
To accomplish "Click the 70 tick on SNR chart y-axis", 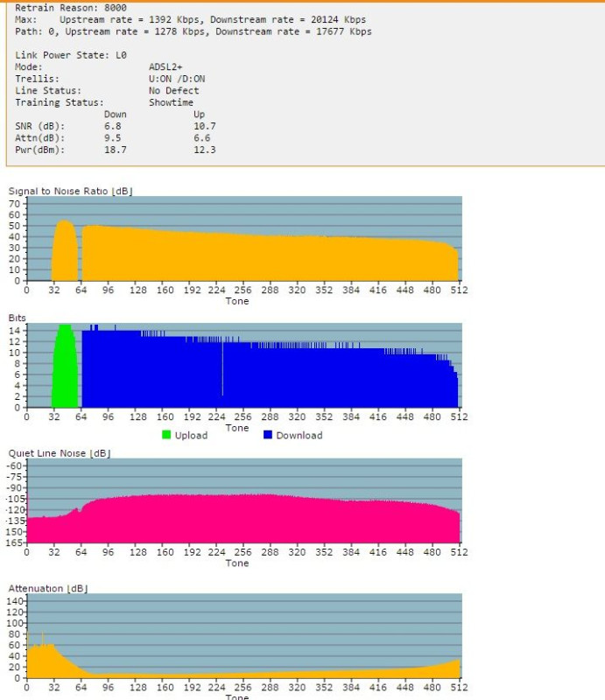I will click(14, 204).
